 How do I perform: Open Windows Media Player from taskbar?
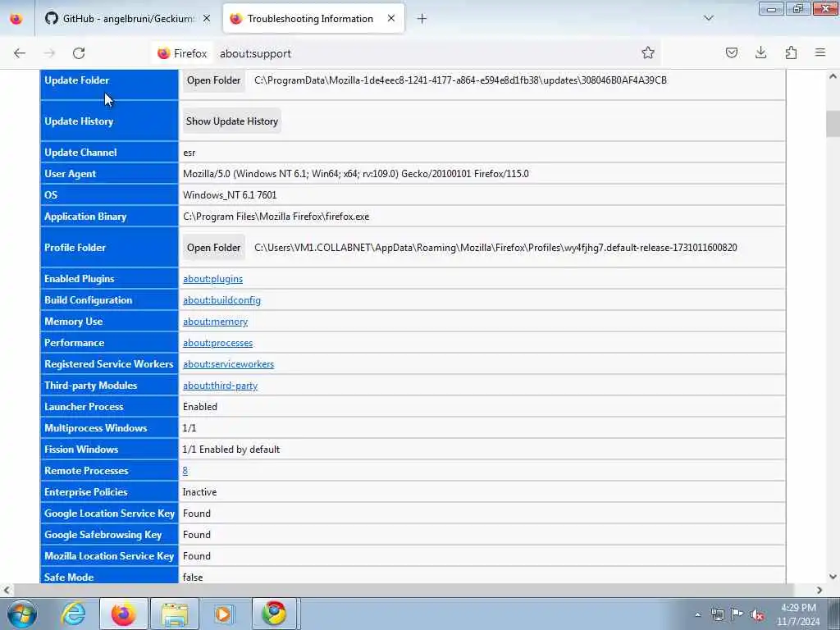[223, 614]
